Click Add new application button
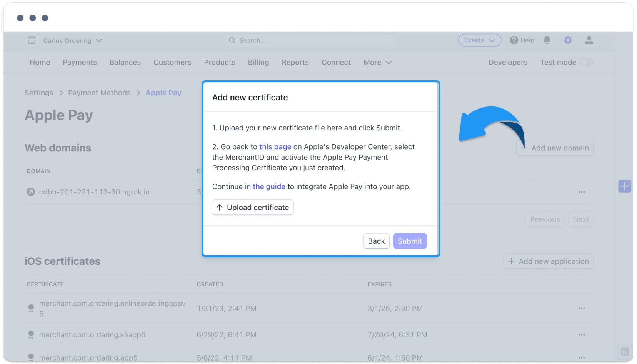This screenshot has width=637, height=364. [x=549, y=261]
